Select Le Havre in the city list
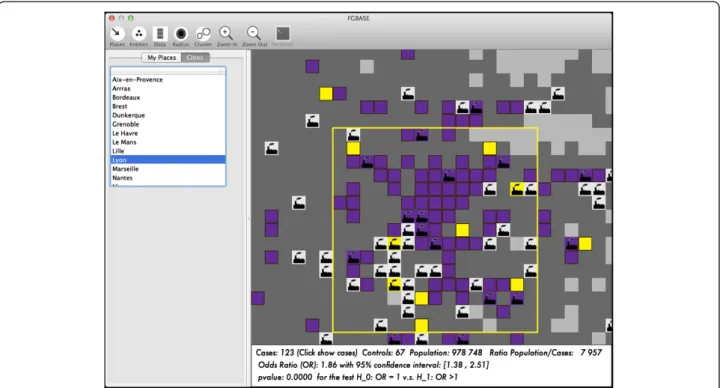 [168, 133]
